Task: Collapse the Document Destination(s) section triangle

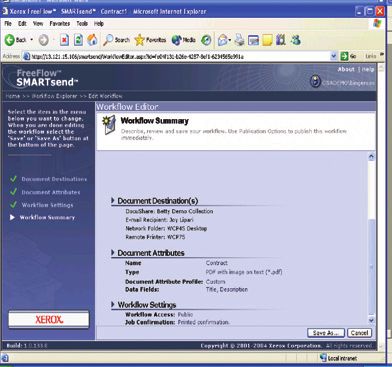Action: point(113,200)
